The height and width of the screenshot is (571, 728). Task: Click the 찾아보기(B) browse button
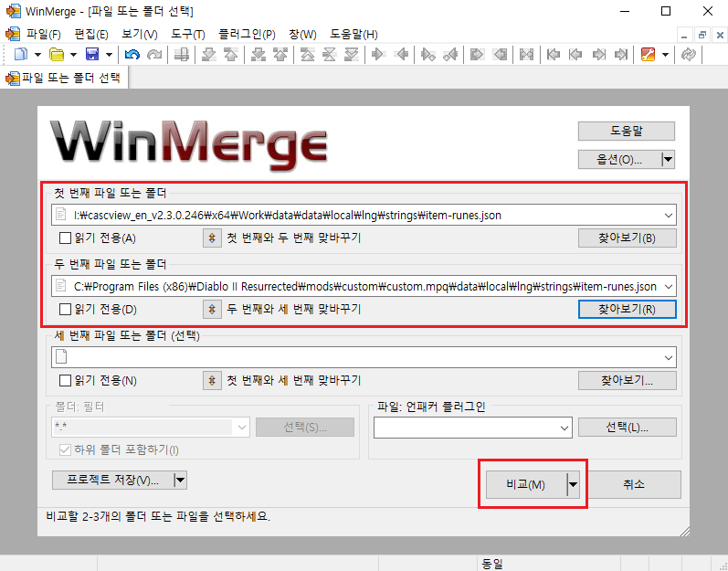pyautogui.click(x=627, y=238)
